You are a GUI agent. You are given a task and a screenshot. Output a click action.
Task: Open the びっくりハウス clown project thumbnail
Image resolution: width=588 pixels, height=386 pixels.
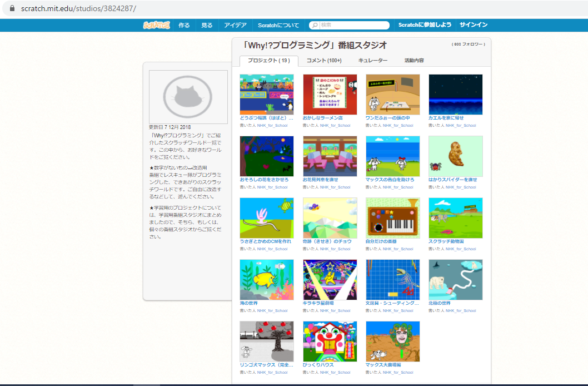click(330, 342)
